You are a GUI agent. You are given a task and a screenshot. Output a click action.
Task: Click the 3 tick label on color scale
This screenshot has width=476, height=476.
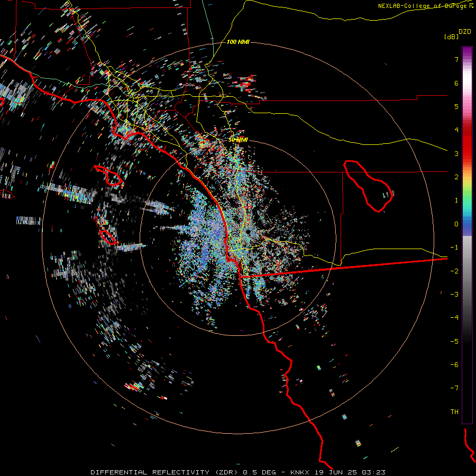tap(456, 153)
